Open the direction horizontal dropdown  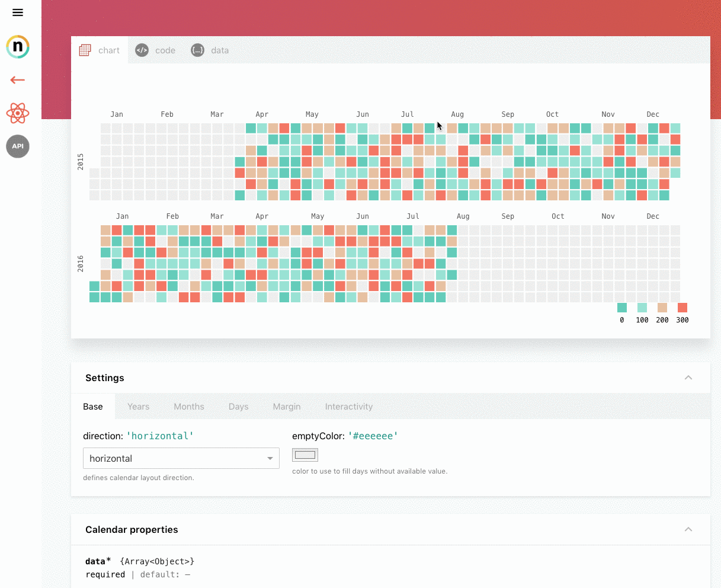[181, 458]
